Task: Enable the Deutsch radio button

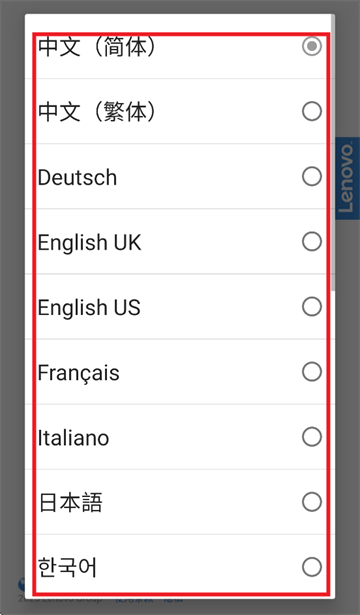Action: (x=312, y=176)
